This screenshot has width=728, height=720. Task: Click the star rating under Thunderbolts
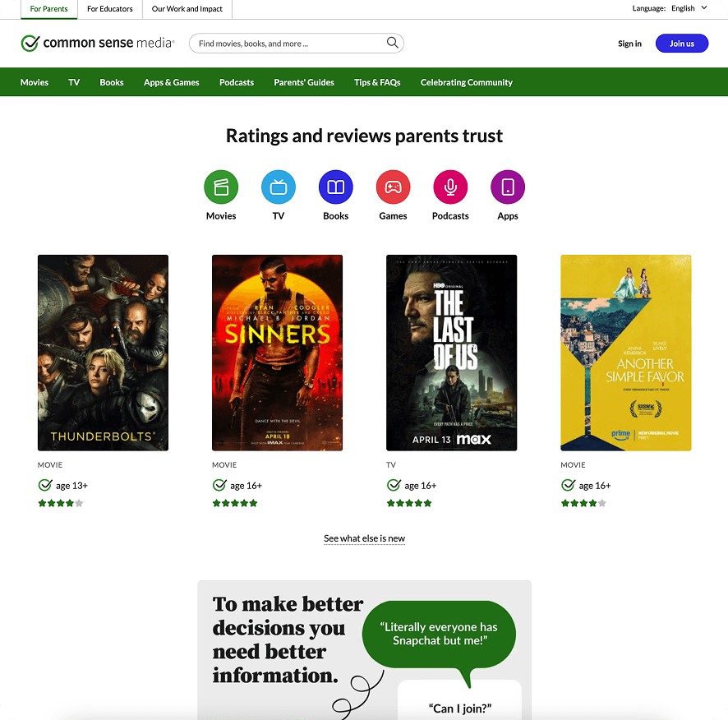(60, 503)
